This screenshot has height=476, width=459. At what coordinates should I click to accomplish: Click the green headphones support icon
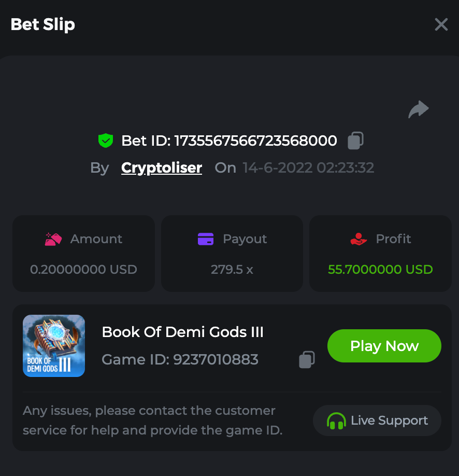[x=336, y=421]
